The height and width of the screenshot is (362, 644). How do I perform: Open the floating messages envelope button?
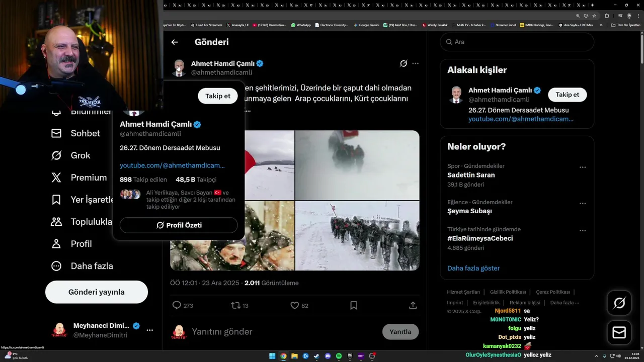coord(619,332)
